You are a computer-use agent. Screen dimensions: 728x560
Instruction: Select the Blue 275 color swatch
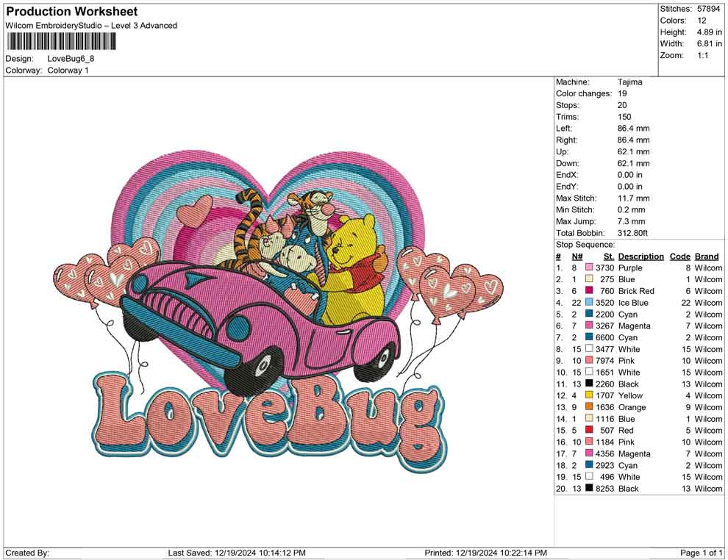tap(589, 279)
